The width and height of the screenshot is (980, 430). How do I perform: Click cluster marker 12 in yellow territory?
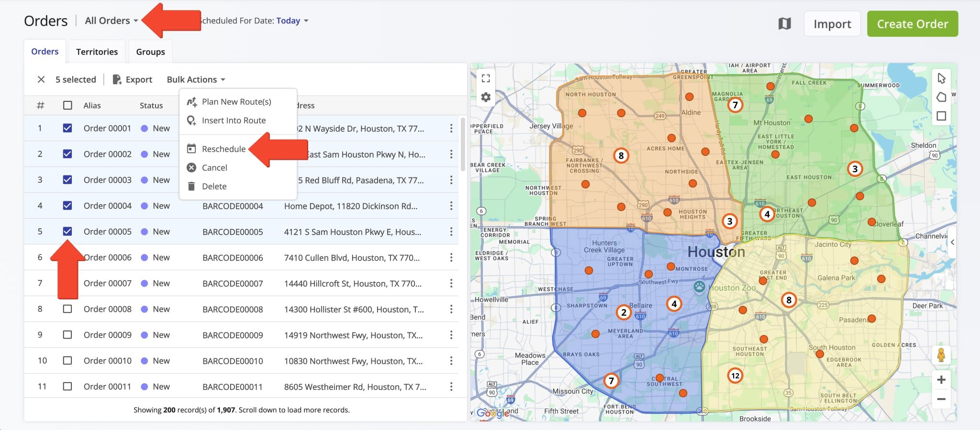735,375
